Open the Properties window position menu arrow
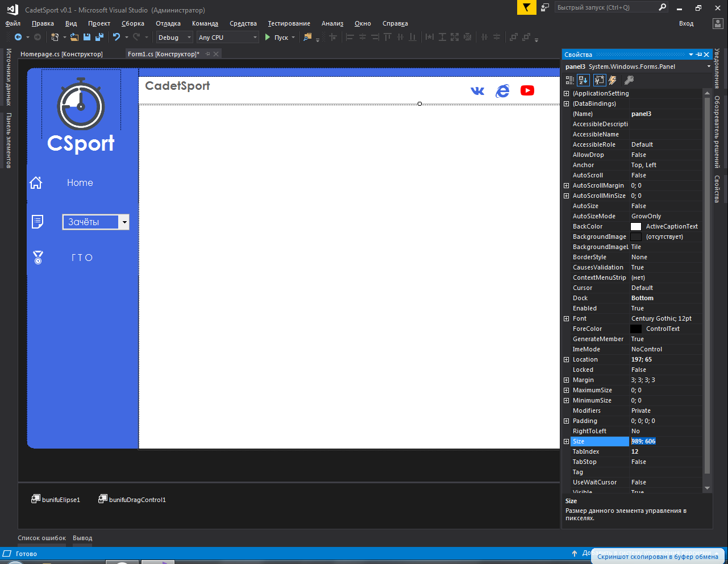 (x=691, y=55)
